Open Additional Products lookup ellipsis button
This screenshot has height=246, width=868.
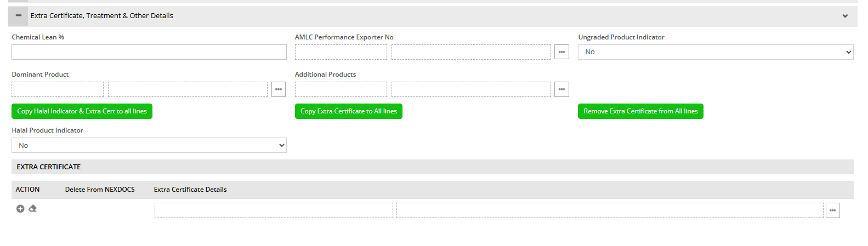pos(561,89)
